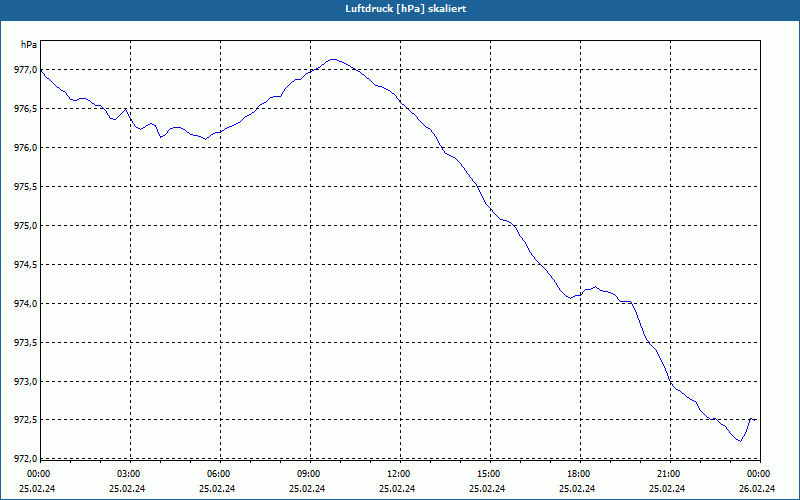Viewport: 800px width, 500px height.
Task: Click the 26.02.24 date label
Action: pyautogui.click(x=757, y=488)
